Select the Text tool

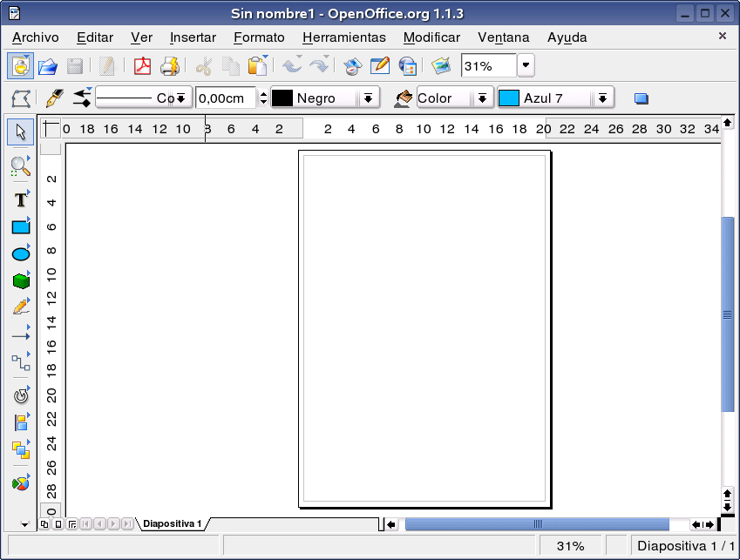[20, 199]
